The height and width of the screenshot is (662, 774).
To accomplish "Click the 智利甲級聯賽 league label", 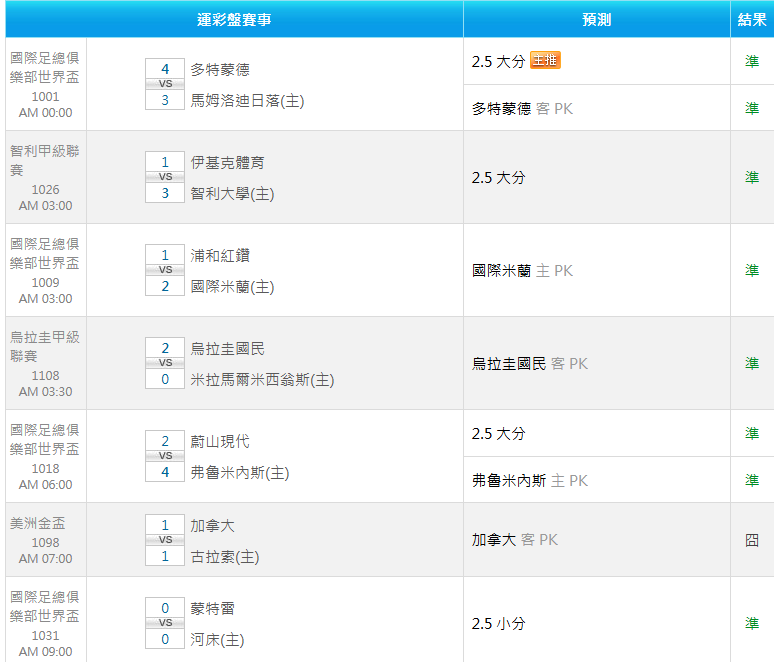I will point(44,160).
